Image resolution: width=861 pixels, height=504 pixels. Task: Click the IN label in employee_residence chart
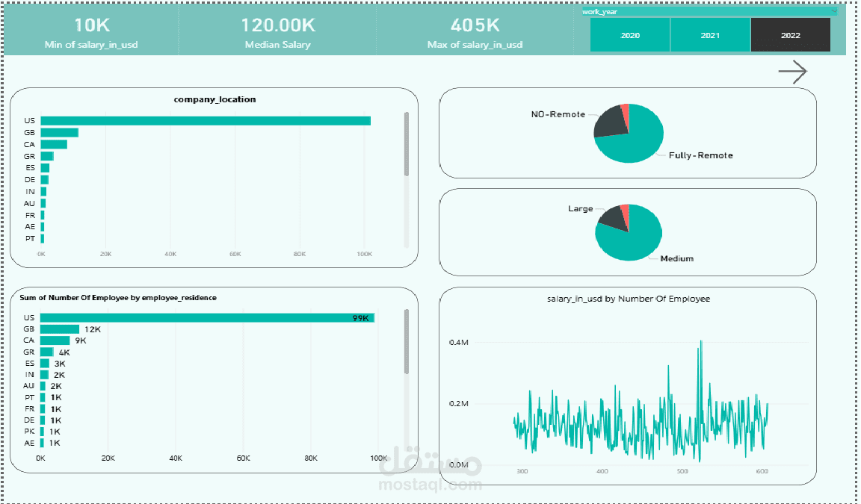pos(30,375)
